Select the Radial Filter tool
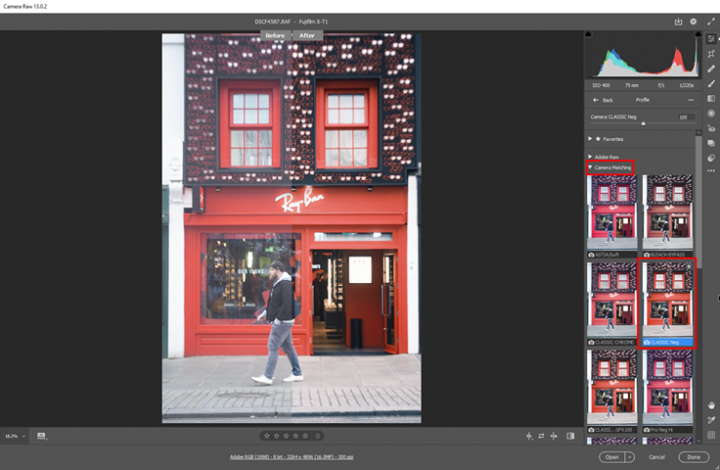The width and height of the screenshot is (720, 470). [x=711, y=113]
